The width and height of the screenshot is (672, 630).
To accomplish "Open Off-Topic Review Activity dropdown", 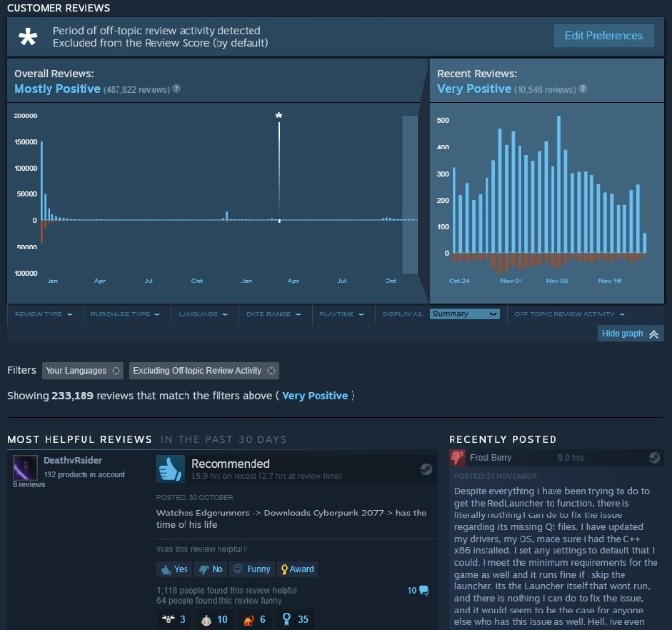I will point(569,315).
